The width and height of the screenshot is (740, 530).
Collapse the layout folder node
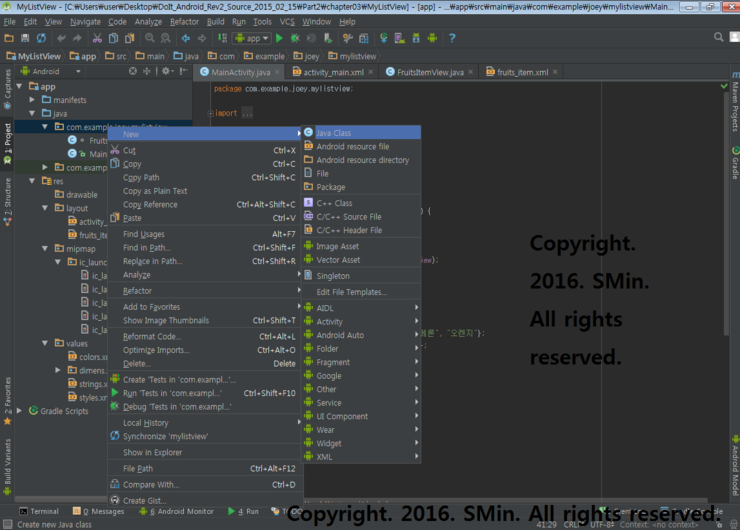(x=45, y=208)
